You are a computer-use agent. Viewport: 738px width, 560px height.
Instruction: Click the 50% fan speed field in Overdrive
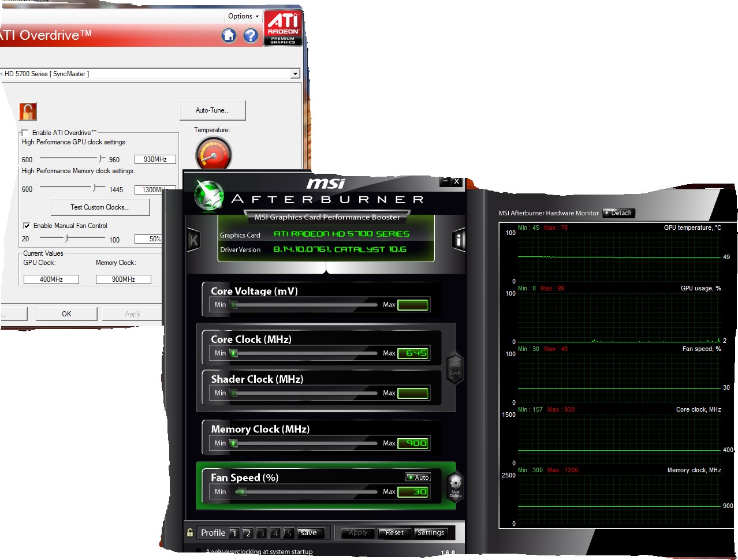(148, 238)
